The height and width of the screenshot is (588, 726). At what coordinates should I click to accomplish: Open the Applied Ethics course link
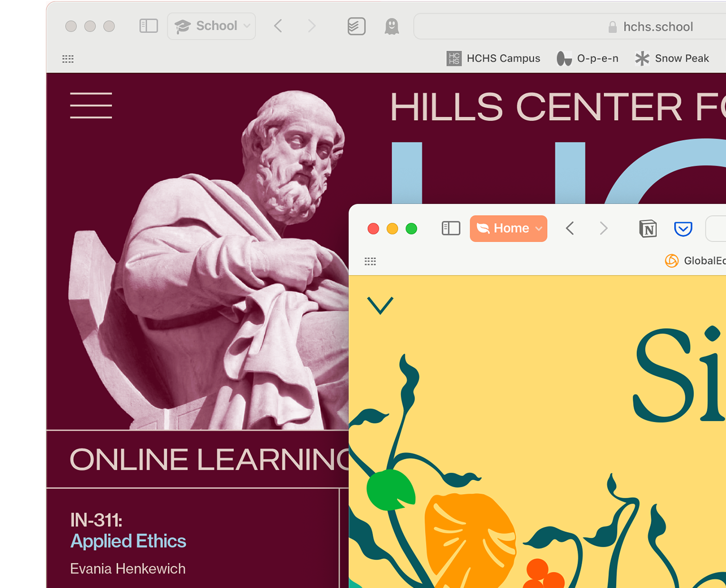click(128, 541)
